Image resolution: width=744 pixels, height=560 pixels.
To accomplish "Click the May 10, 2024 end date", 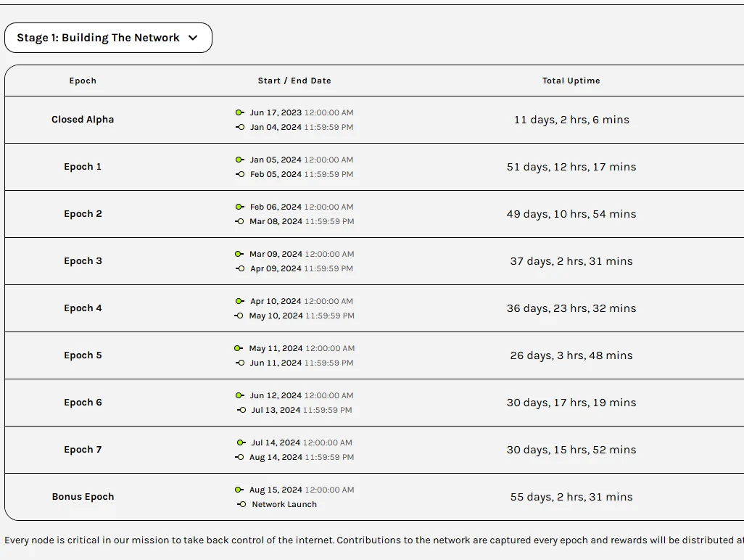I will coord(276,316).
